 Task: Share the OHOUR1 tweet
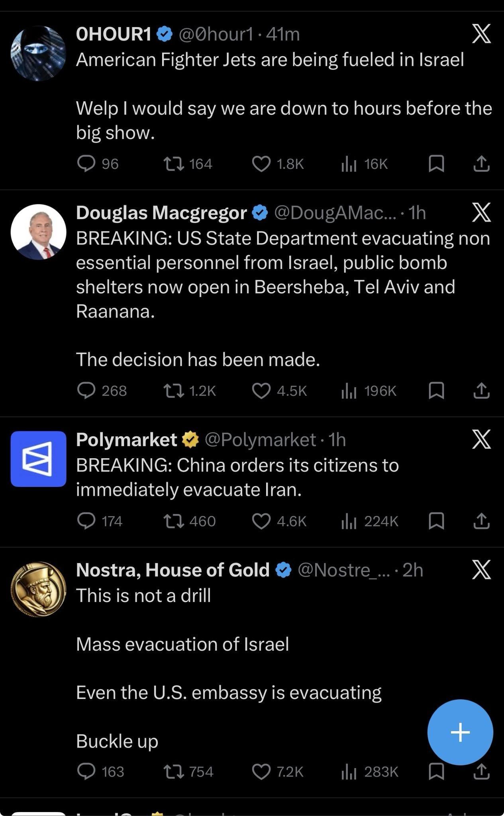[x=481, y=163]
